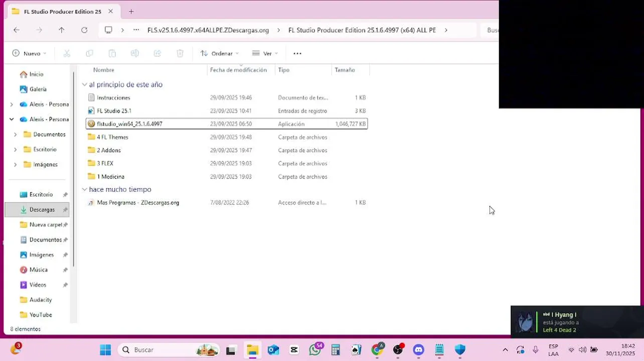Screen dimensions: 644x361
Task: Open CapCut from the taskbar
Action: tap(294, 350)
